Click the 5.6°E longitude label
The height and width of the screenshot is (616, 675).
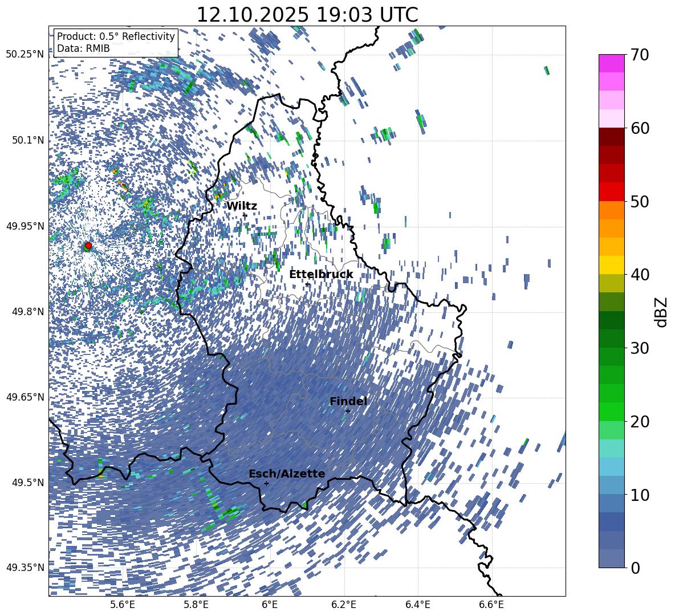(x=123, y=605)
